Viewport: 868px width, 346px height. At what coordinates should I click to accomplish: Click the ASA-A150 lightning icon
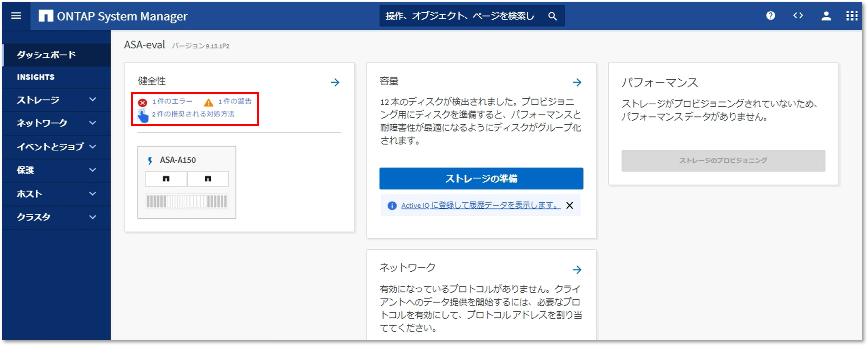point(150,161)
